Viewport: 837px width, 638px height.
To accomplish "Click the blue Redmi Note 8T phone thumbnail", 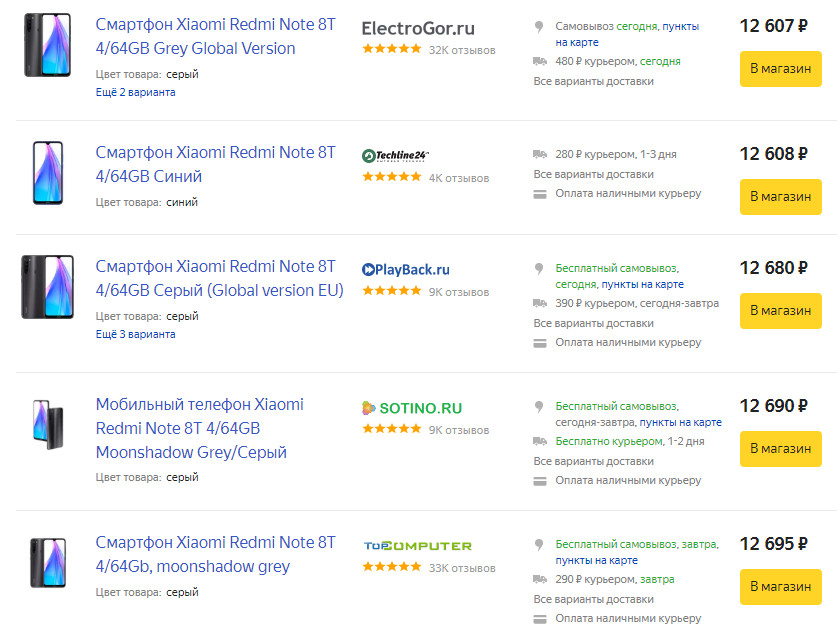I will click(x=48, y=172).
